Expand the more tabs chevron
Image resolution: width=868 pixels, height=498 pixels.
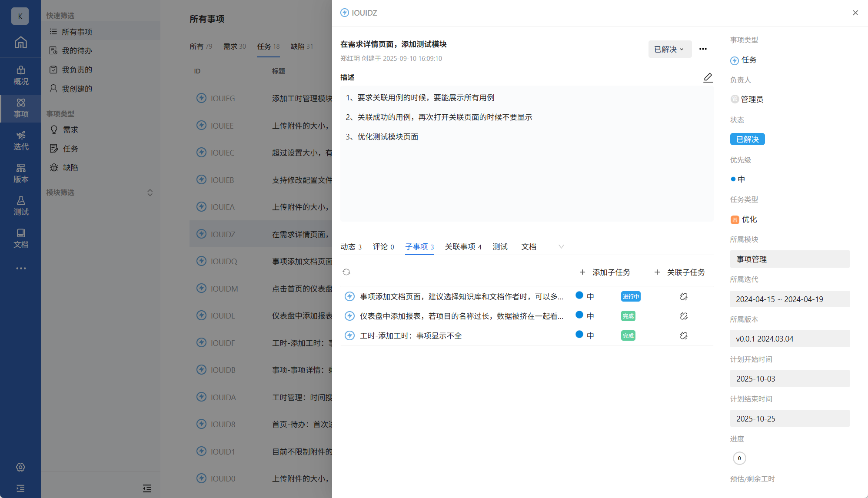click(x=561, y=246)
